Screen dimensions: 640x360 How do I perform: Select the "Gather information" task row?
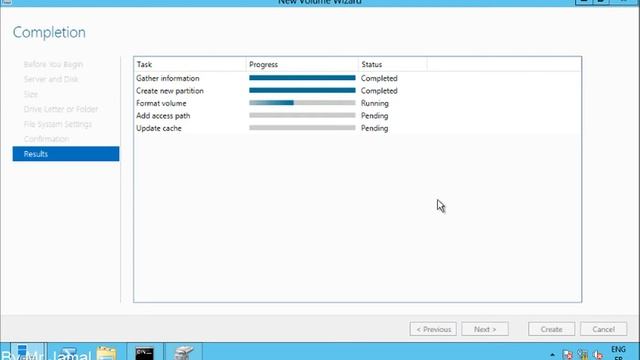coord(357,78)
